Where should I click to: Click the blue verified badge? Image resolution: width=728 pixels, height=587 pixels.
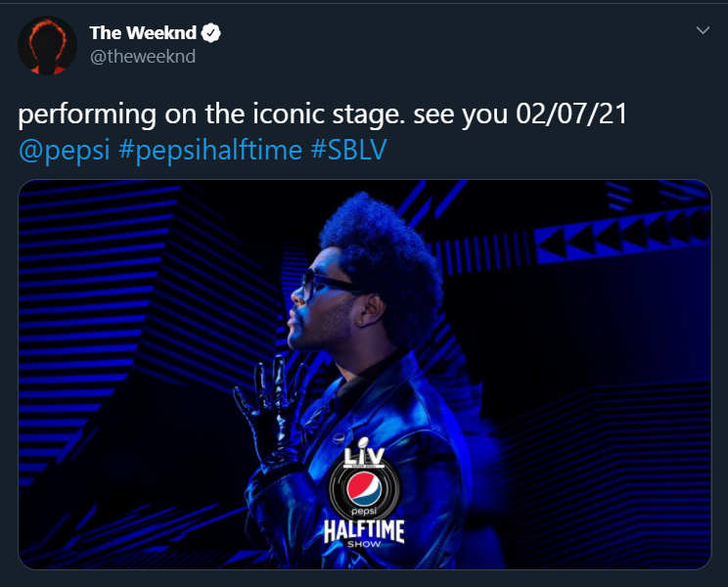pos(211,33)
